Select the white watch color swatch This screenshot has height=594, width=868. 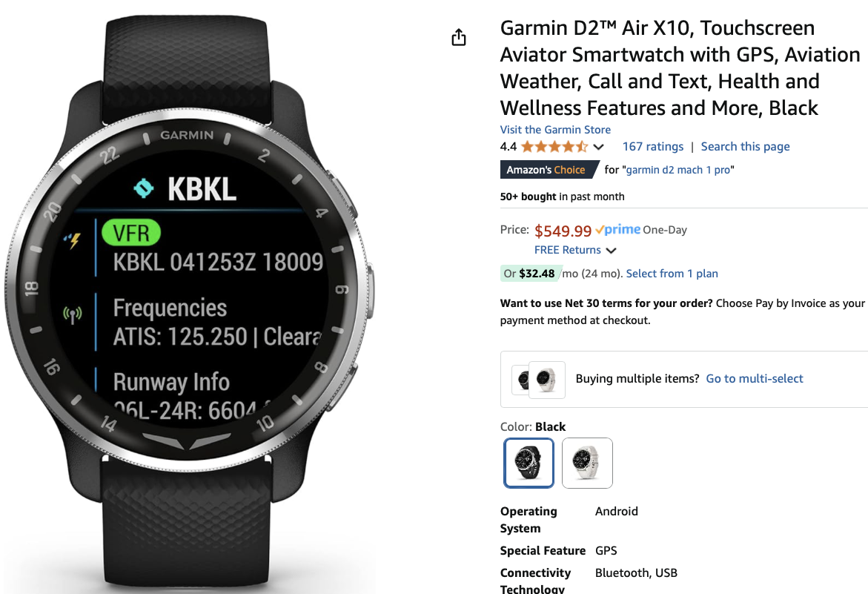[x=587, y=463]
